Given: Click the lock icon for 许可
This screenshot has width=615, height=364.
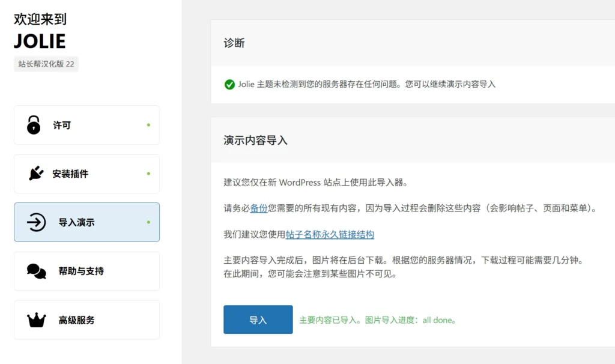Looking at the screenshot, I should [x=34, y=125].
